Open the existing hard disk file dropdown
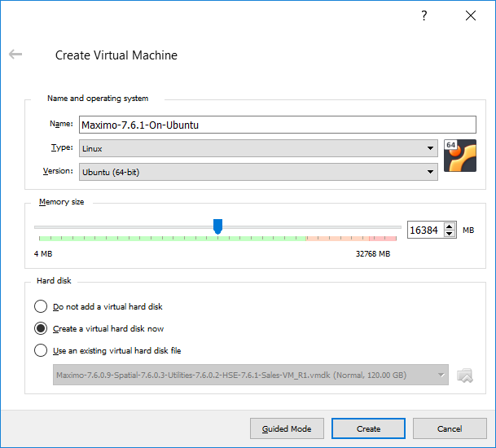The image size is (496, 448). pyautogui.click(x=251, y=375)
